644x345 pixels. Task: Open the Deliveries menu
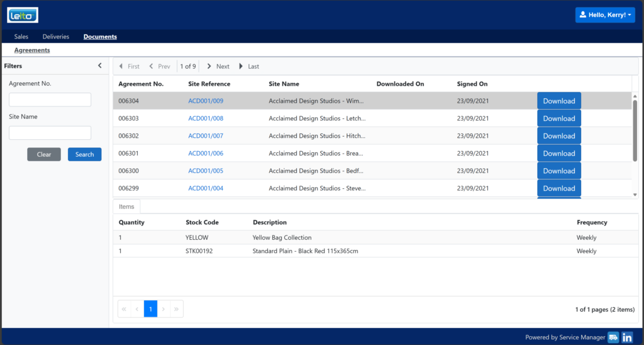56,37
